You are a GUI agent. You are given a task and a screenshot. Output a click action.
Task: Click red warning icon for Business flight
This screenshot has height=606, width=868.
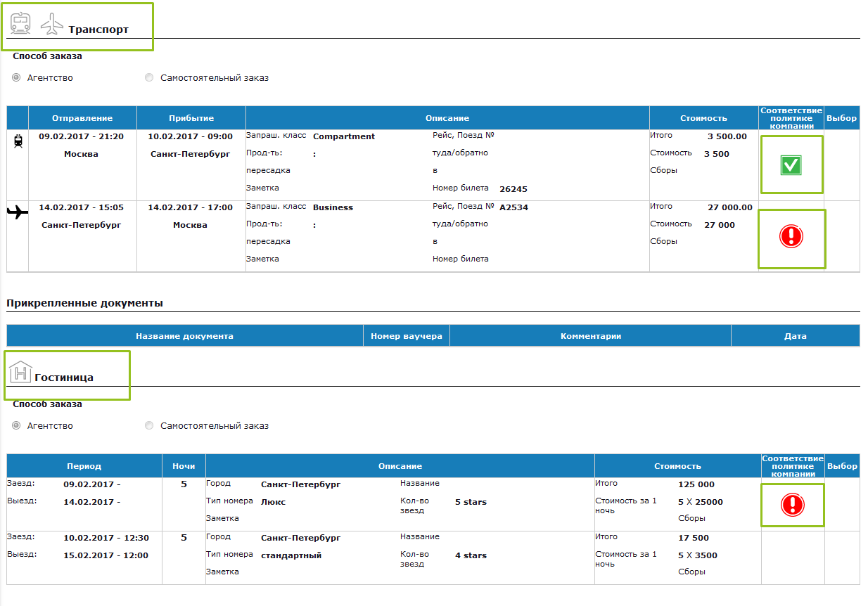coord(791,238)
